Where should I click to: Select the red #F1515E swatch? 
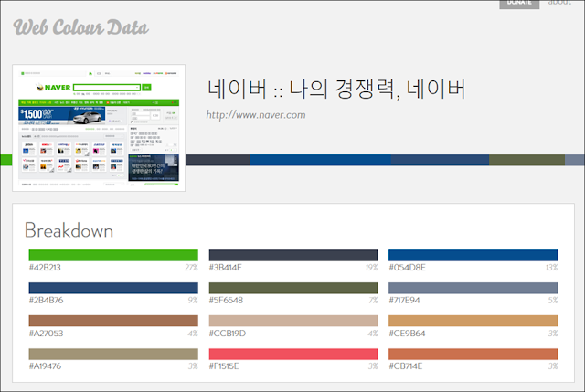[x=293, y=354]
